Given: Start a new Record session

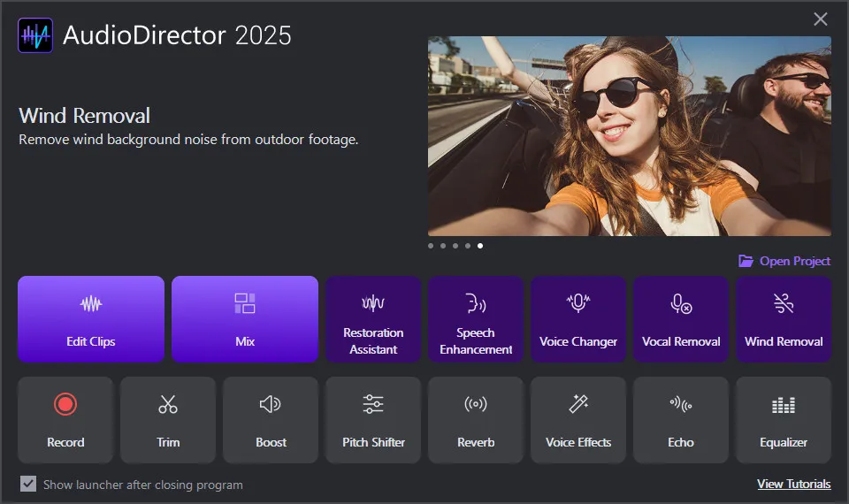Looking at the screenshot, I should [x=65, y=420].
